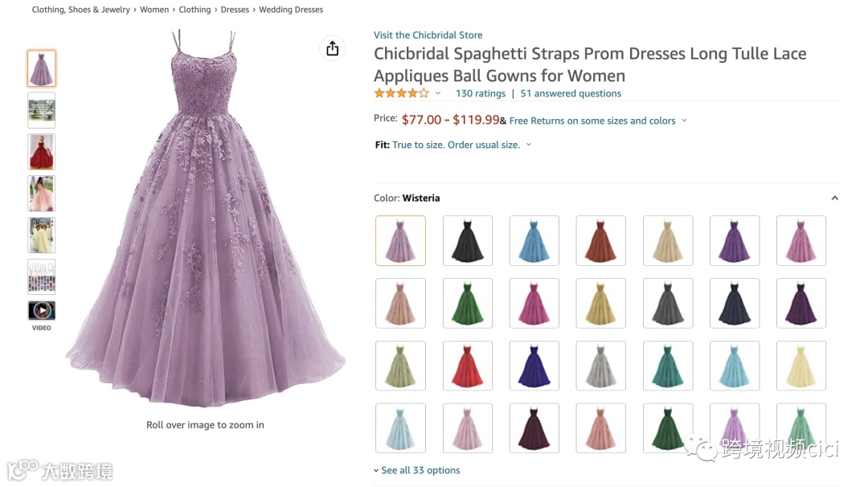Select the red dress image thumbnail
Image resolution: width=868 pixels, height=487 pixels.
coord(42,152)
